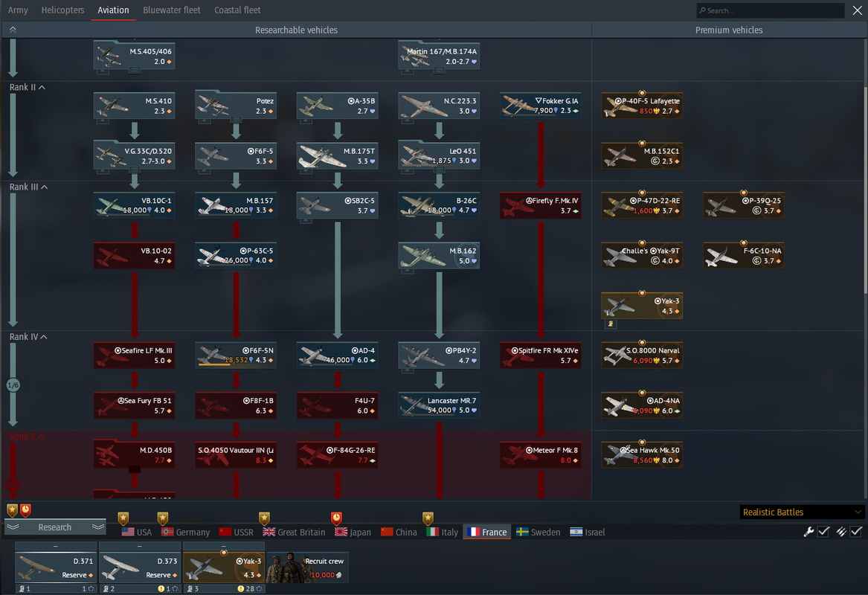Click the gold star badge above USA
The image size is (868, 595).
[x=123, y=518]
